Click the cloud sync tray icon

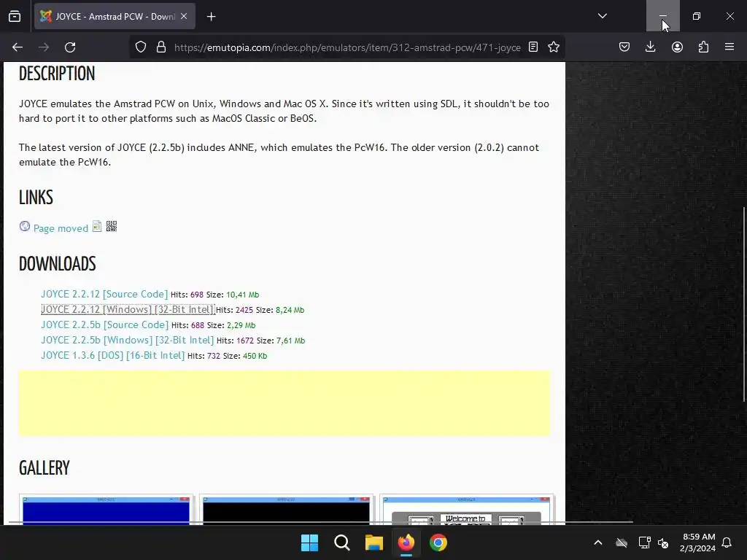(x=622, y=542)
